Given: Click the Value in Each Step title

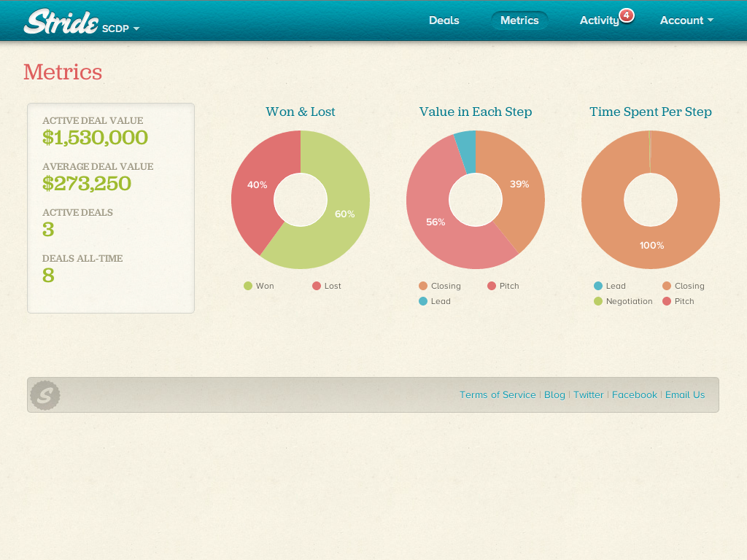Looking at the screenshot, I should pos(476,112).
